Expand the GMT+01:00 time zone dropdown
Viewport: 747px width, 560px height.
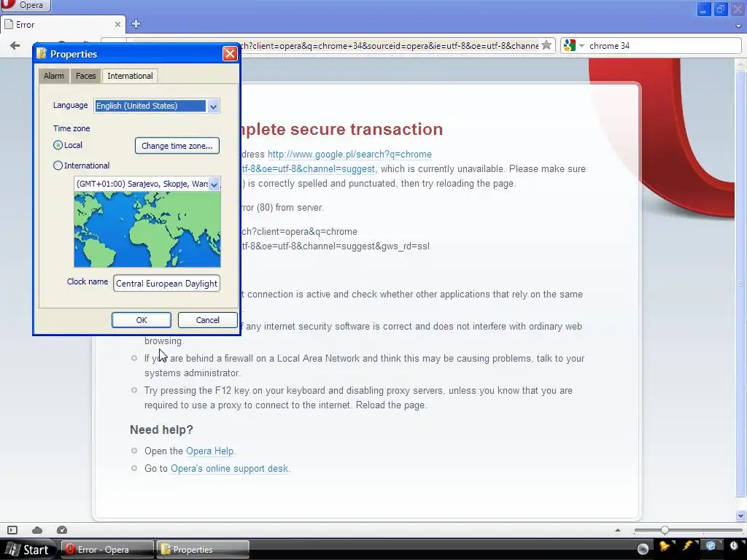[x=214, y=184]
